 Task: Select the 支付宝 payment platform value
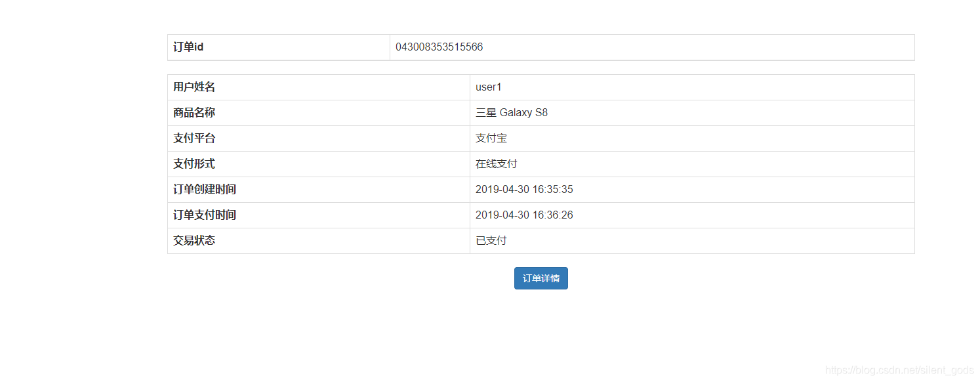(x=491, y=138)
